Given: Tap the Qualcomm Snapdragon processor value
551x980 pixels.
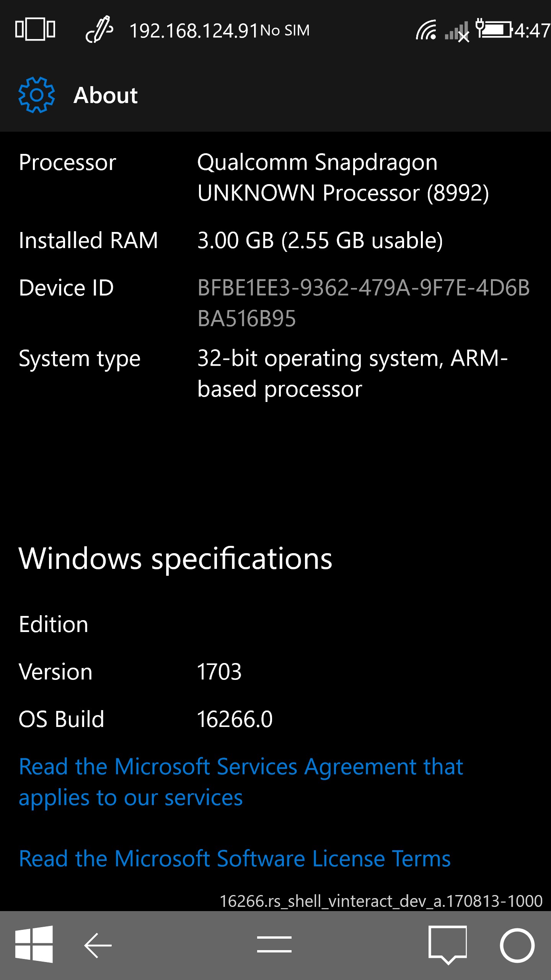Looking at the screenshot, I should pyautogui.click(x=343, y=177).
